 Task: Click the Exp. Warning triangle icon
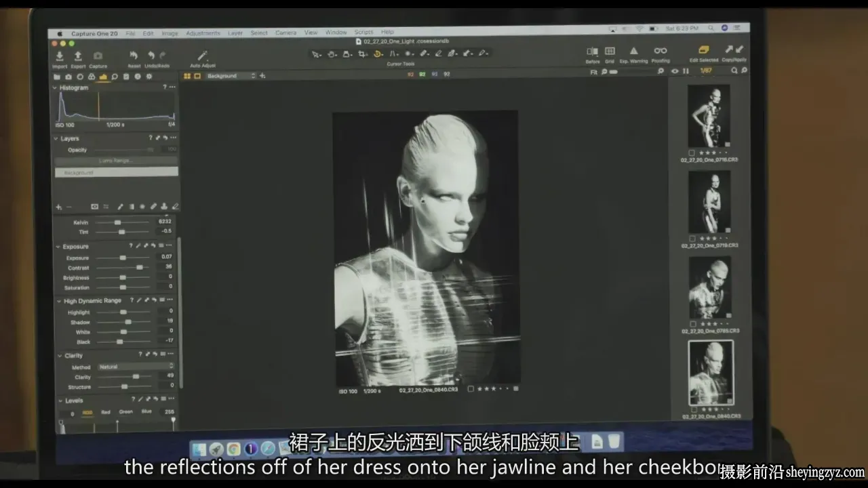click(x=634, y=51)
